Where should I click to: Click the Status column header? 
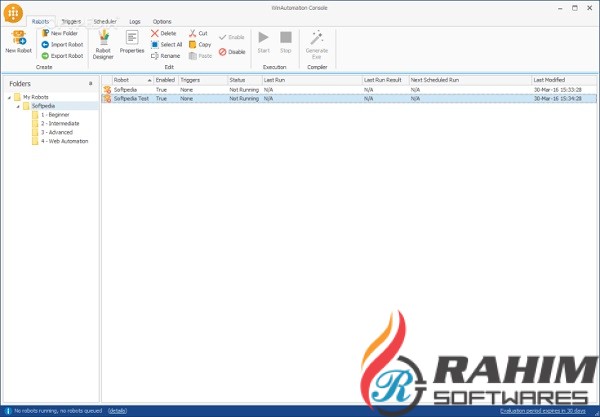pos(245,80)
